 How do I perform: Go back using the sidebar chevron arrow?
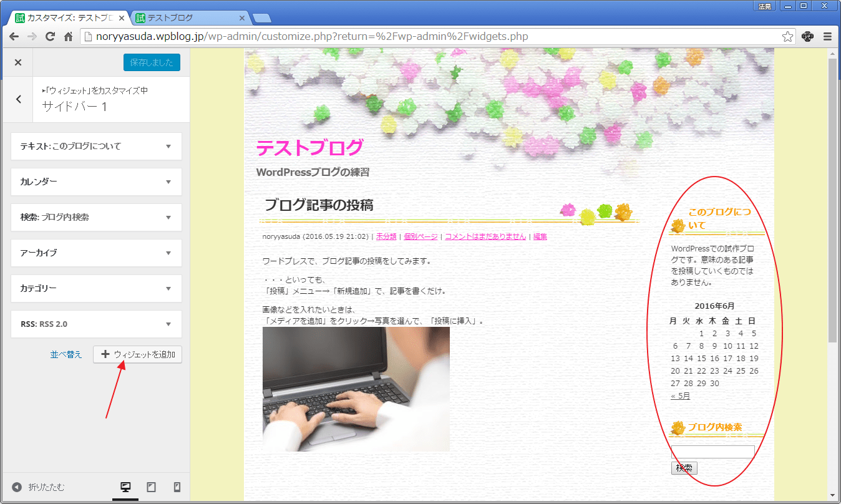(x=19, y=99)
